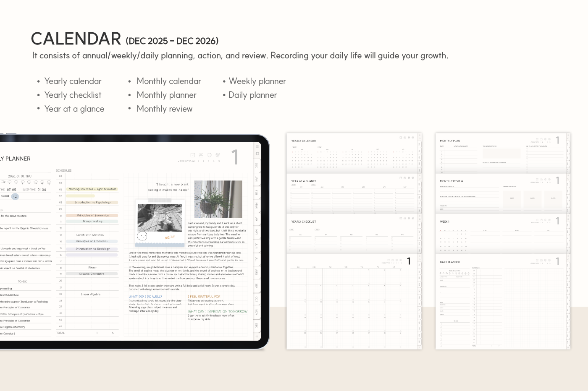Click the knot icon right of the globe
This screenshot has width=588, height=391.
tap(217, 155)
